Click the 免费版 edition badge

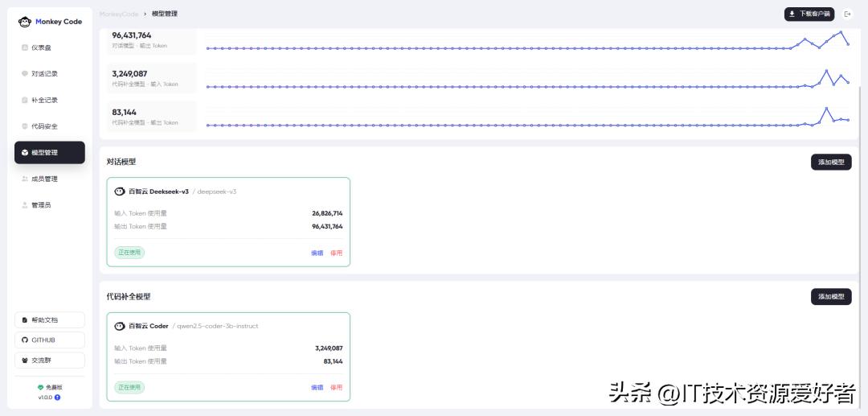pyautogui.click(x=50, y=388)
